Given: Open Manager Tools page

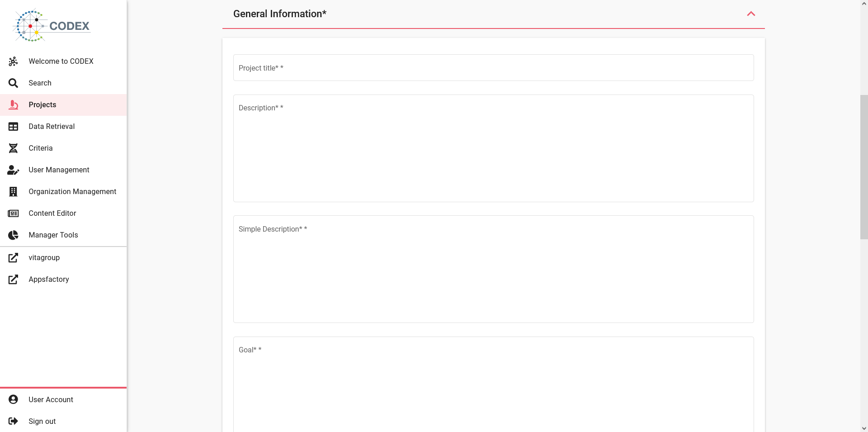Looking at the screenshot, I should tap(63, 235).
